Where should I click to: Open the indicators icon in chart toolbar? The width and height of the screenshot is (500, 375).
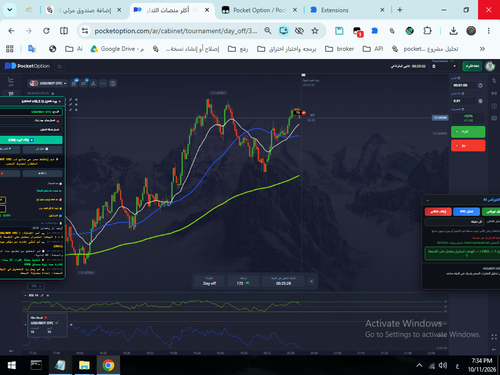pos(84,83)
